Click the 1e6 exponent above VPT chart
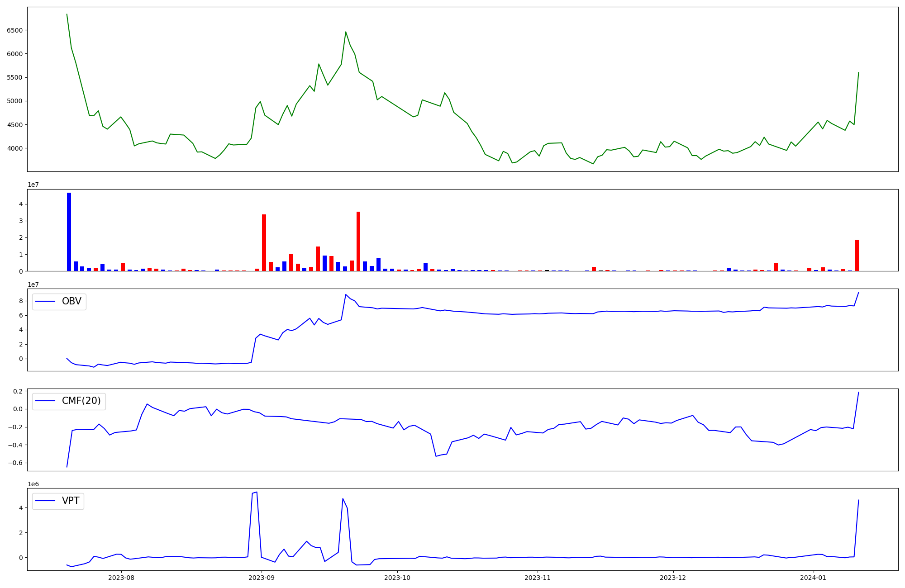905x588 pixels. point(33,484)
